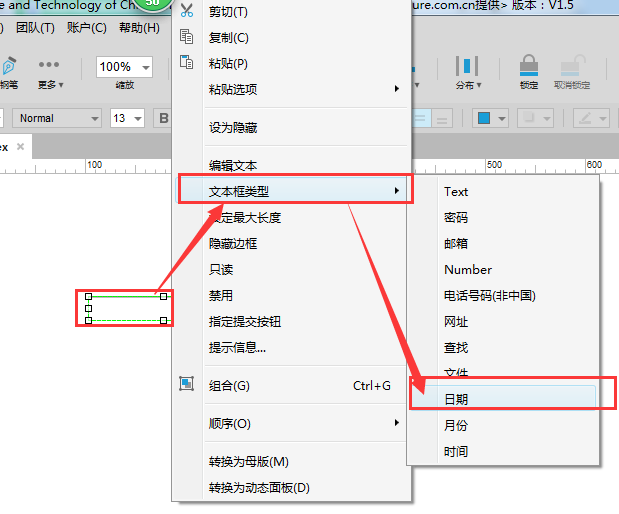Expand the line color dropdown arrow

point(602,118)
